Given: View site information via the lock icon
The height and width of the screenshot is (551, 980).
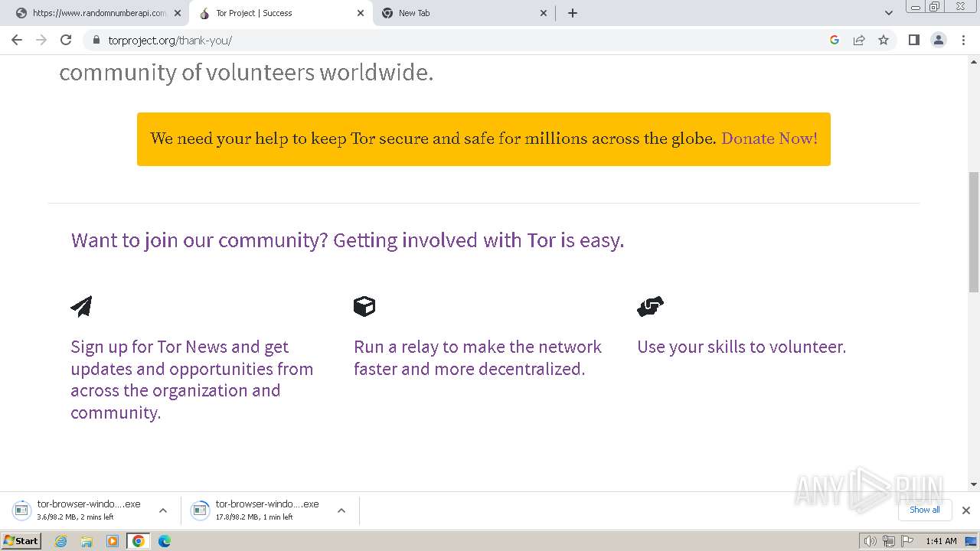Looking at the screenshot, I should [96, 40].
